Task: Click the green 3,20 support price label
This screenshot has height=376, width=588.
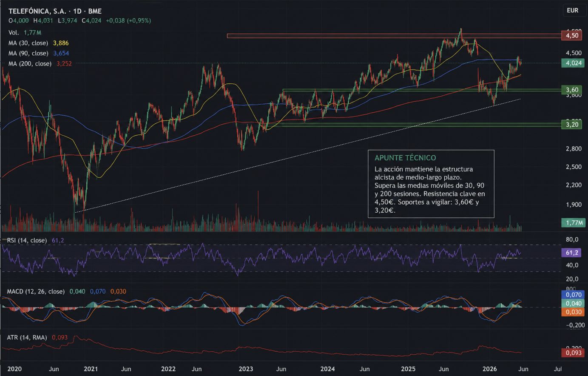Action: [x=573, y=125]
